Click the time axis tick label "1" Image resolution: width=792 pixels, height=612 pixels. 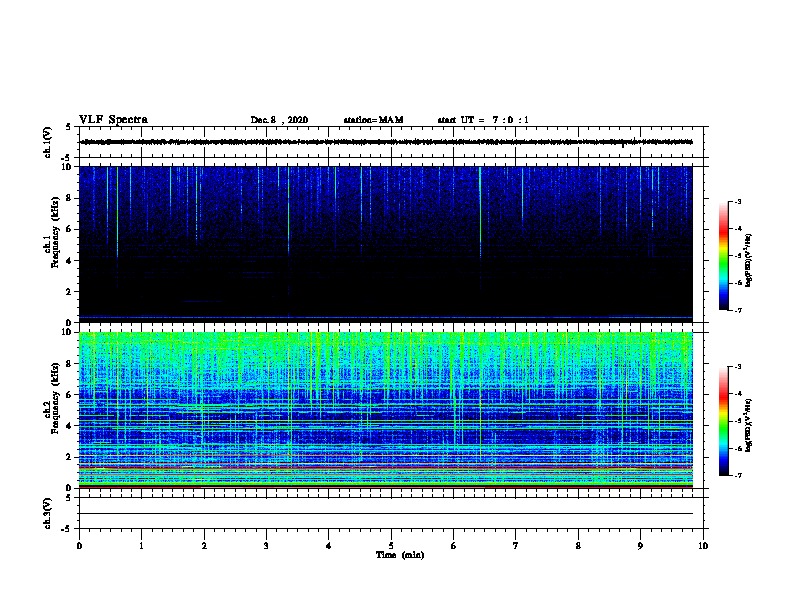[x=141, y=546]
